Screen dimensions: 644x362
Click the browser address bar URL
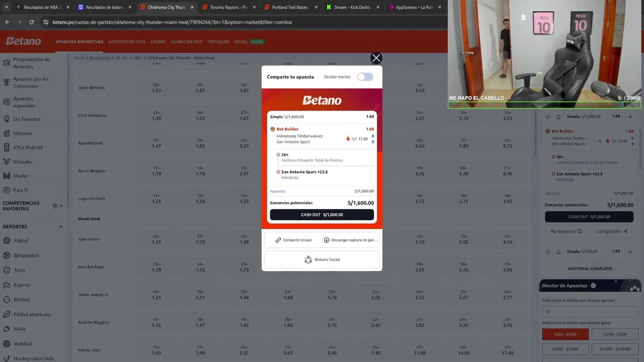(x=172, y=22)
